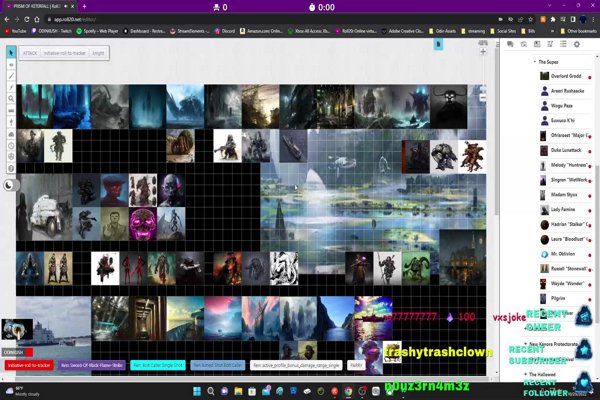Toggle dark mode moon switch
The image size is (600, 400).
[9, 185]
